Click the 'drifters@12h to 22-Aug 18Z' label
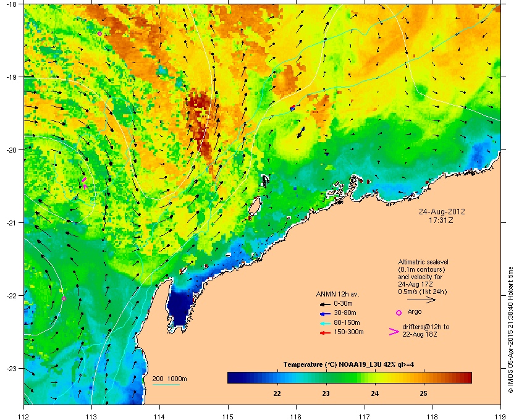The height and width of the screenshot is (420, 519). [426, 330]
